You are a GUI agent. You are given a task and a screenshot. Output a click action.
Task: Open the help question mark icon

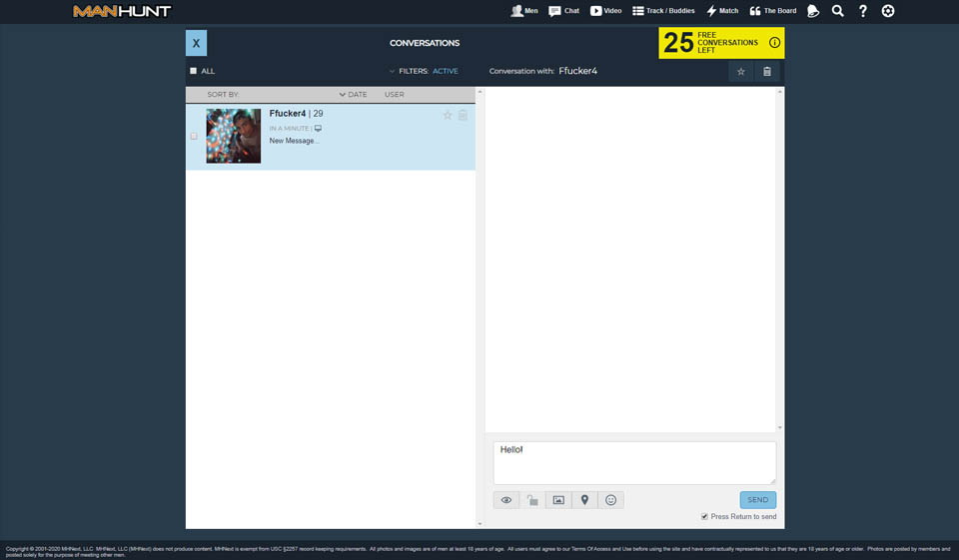863,11
